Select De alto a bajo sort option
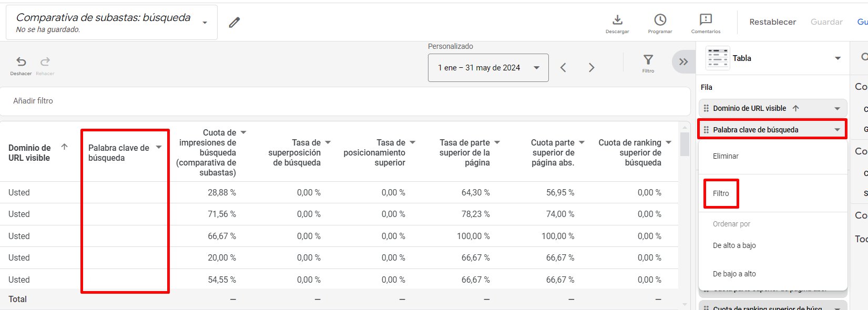Viewport: 868px width, 310px height. click(734, 245)
